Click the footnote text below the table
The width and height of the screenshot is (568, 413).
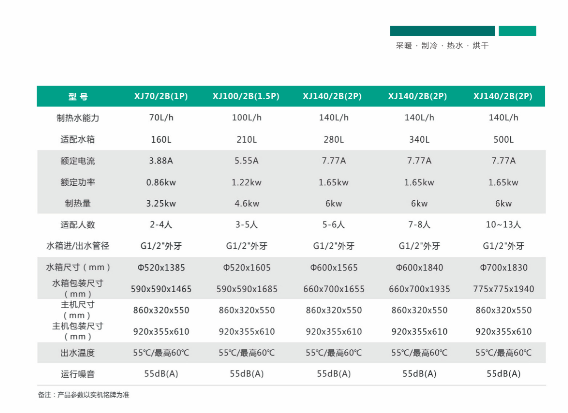pyautogui.click(x=84, y=395)
